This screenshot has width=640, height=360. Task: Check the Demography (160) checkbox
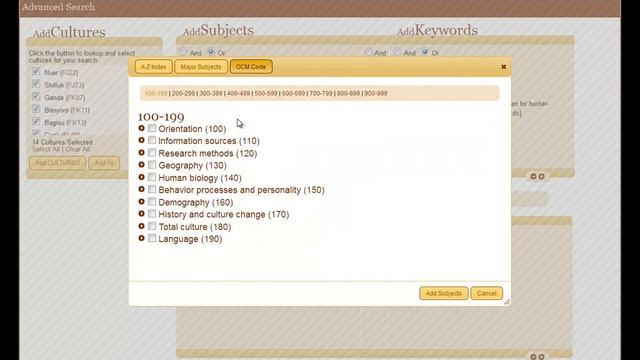pos(152,202)
